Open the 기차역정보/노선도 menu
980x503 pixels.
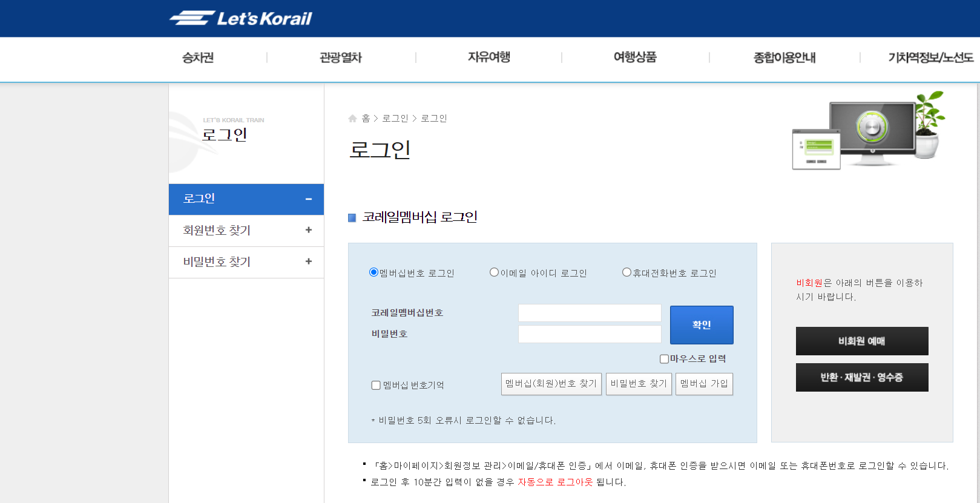coord(931,58)
